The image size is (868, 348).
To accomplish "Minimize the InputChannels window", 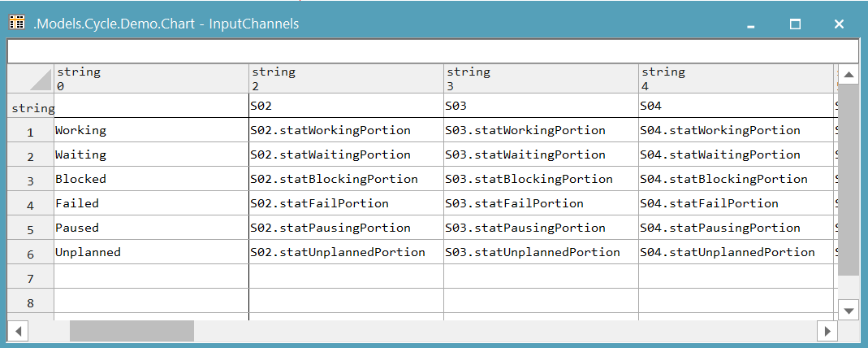I will coord(751,24).
